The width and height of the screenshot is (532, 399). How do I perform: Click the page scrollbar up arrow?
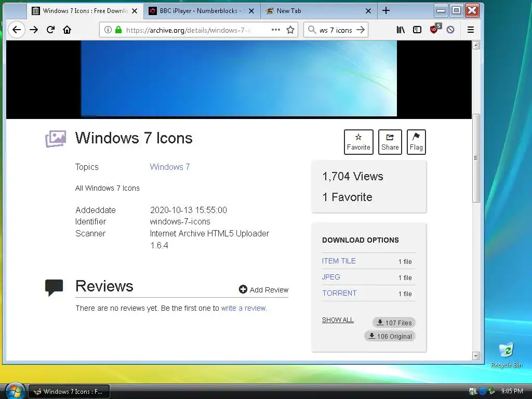click(x=476, y=45)
